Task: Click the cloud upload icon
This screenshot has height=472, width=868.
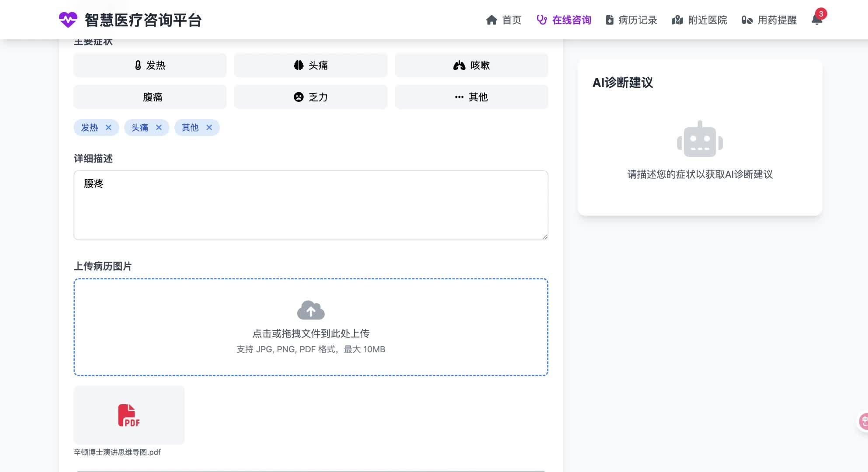Action: tap(311, 310)
